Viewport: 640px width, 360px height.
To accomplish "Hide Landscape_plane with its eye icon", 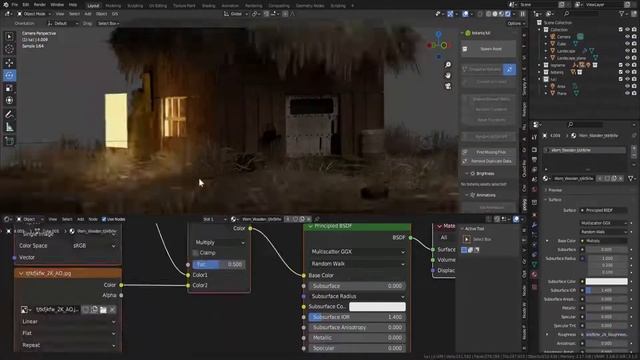I will 627,58.
